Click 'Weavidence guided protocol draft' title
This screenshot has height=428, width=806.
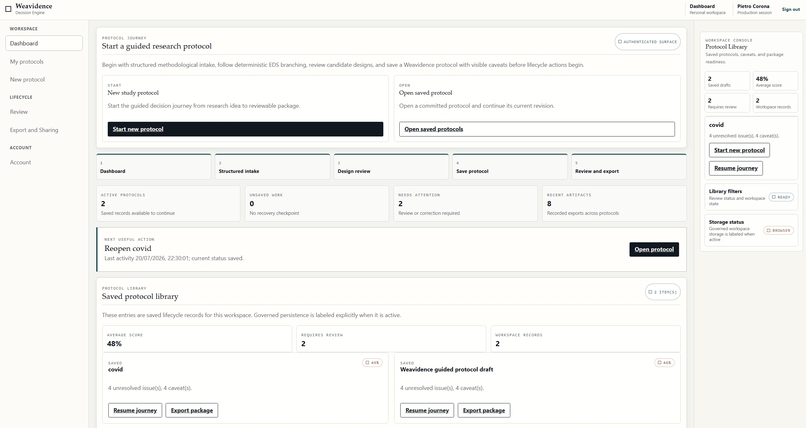point(447,369)
